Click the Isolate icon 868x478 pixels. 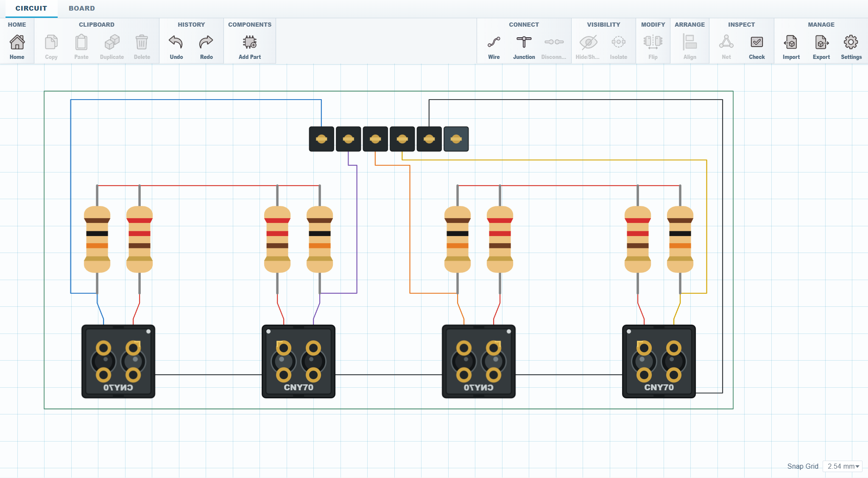click(x=618, y=42)
